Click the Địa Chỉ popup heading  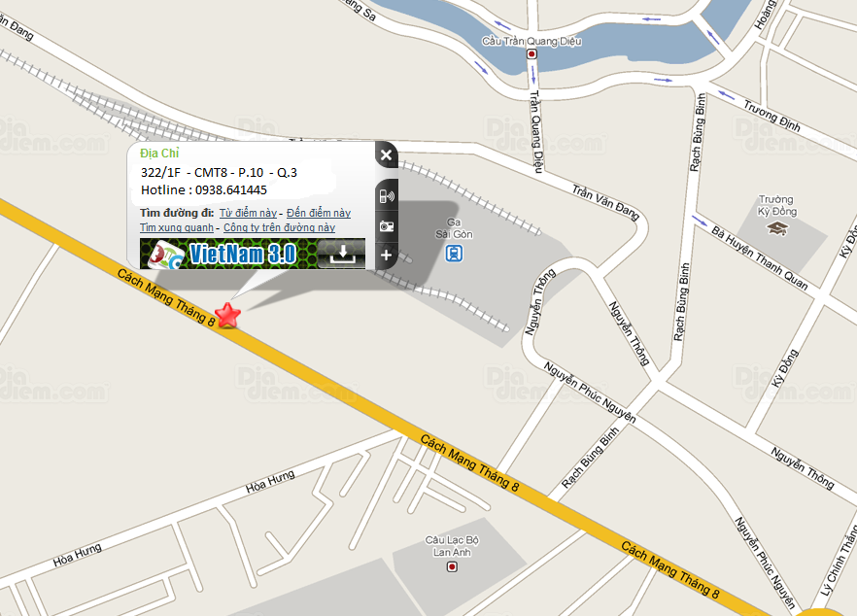[x=159, y=154]
